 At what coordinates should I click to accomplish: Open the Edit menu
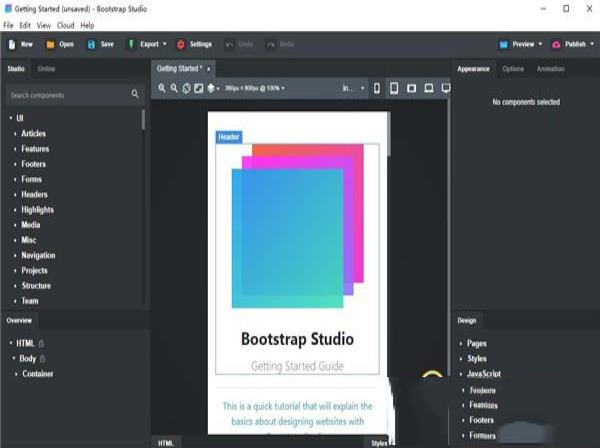25,26
